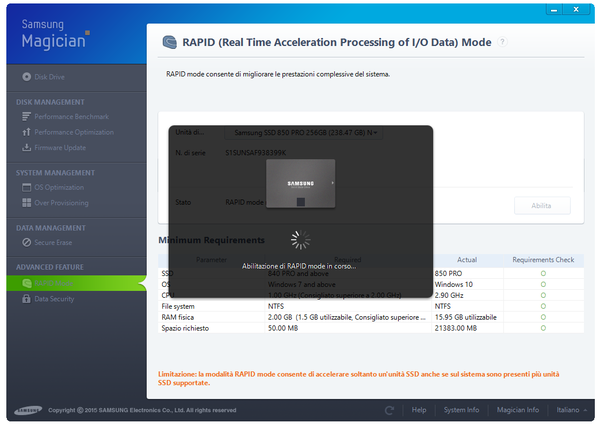The width and height of the screenshot is (600, 426).
Task: Open Over Provisioning page
Action: click(x=61, y=203)
